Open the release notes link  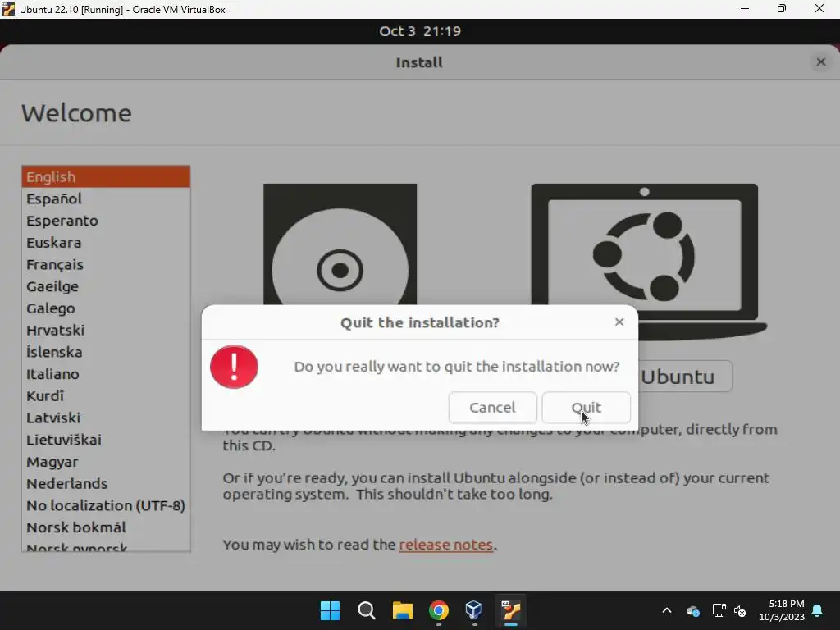click(445, 545)
